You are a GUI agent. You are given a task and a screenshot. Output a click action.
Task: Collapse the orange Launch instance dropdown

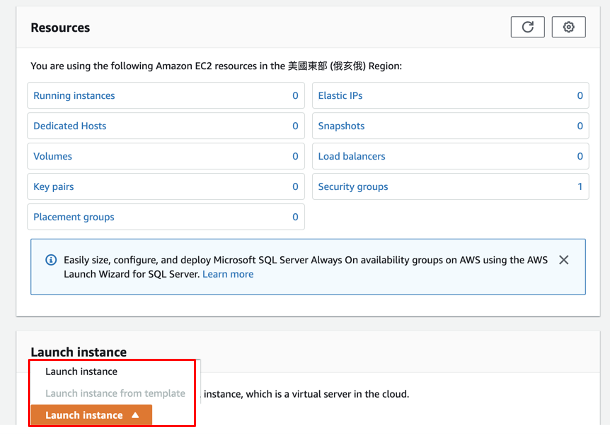pyautogui.click(x=91, y=415)
